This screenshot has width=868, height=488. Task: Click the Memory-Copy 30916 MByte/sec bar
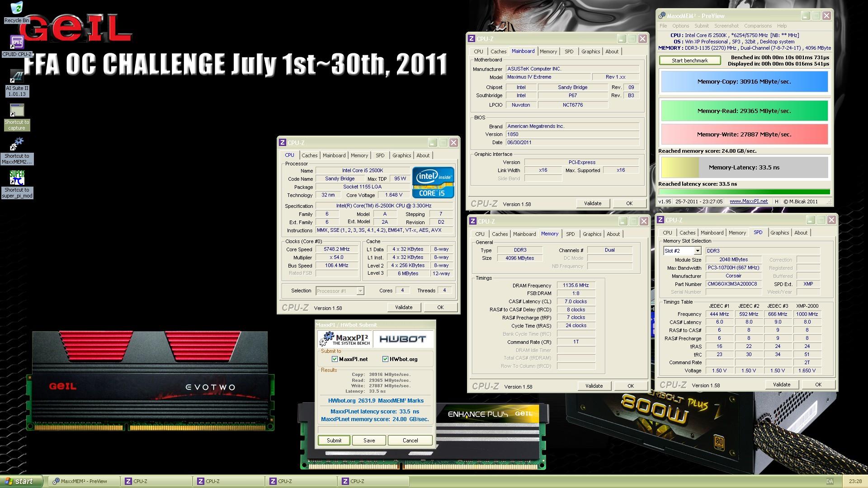[744, 82]
